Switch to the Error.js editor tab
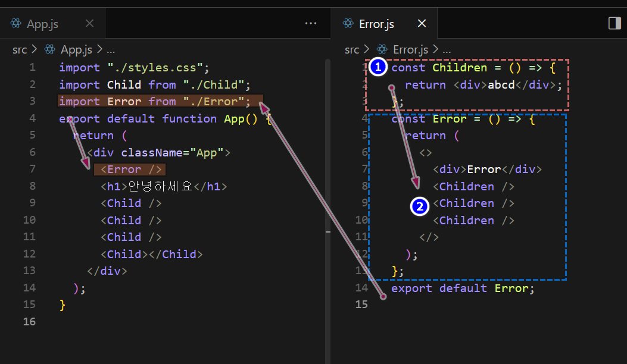Image resolution: width=627 pixels, height=364 pixels. (376, 24)
